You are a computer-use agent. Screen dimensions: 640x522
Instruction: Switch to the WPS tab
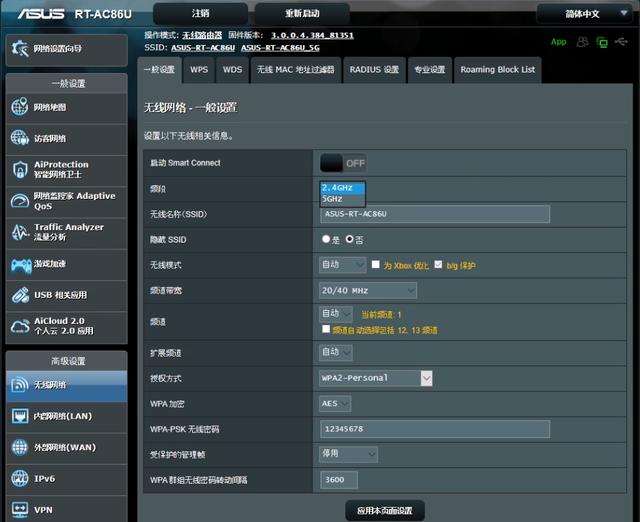pyautogui.click(x=199, y=70)
